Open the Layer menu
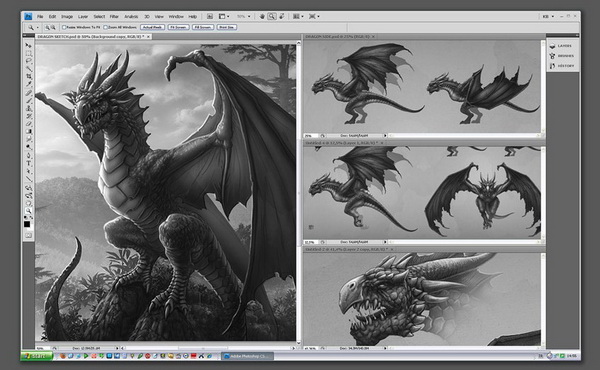The width and height of the screenshot is (600, 370). coord(83,16)
